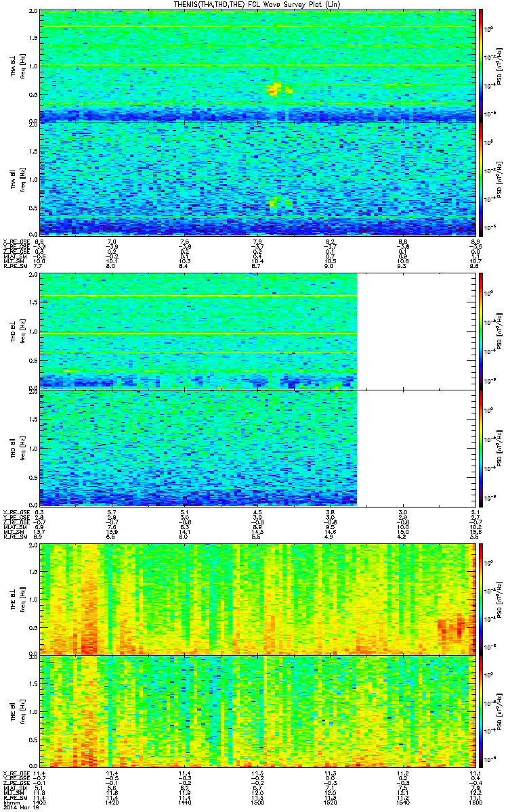Click the 1440 time tick label
Viewport: 508px width, 812px height.
coord(185,803)
